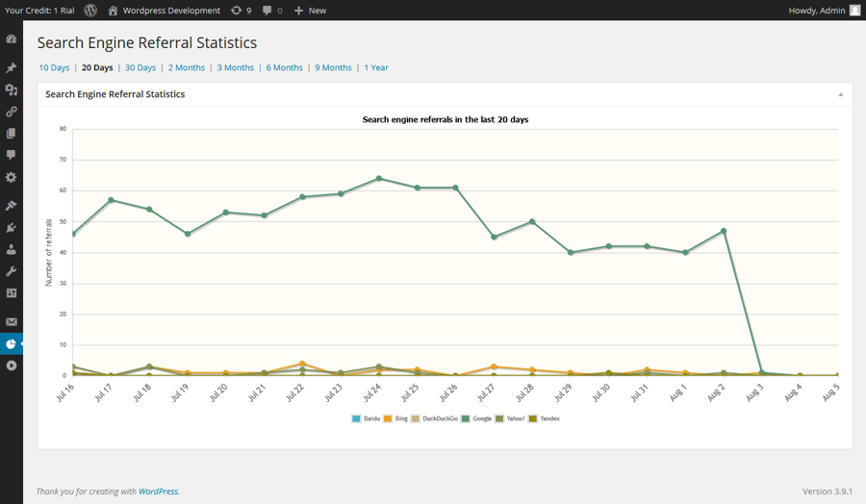866x504 pixels.
Task: Open the WordPress link in the footer
Action: [159, 491]
